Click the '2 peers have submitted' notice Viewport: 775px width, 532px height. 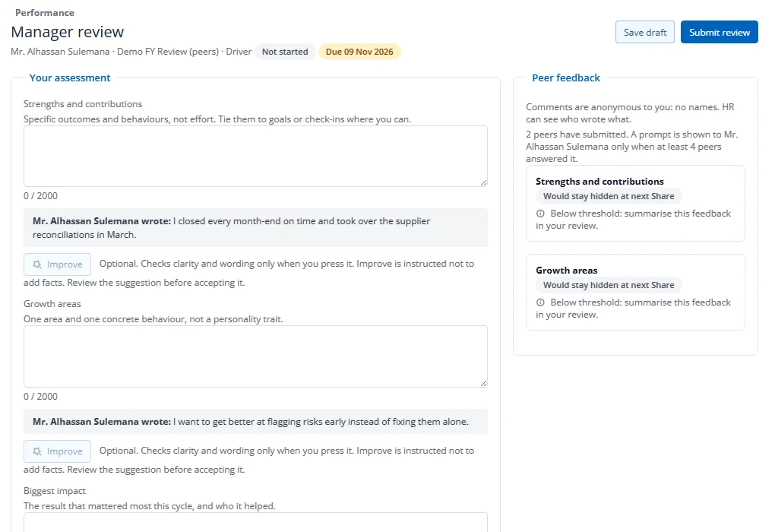pyautogui.click(x=631, y=147)
